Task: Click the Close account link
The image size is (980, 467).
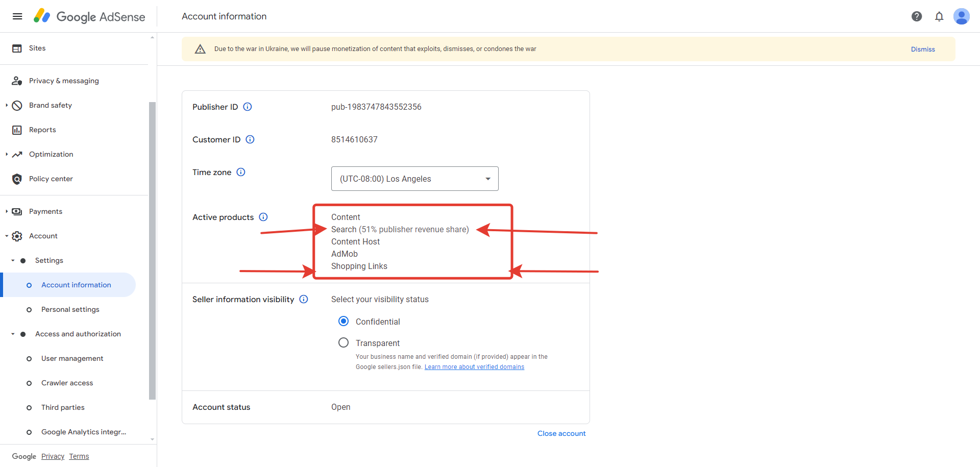Action: [x=561, y=433]
